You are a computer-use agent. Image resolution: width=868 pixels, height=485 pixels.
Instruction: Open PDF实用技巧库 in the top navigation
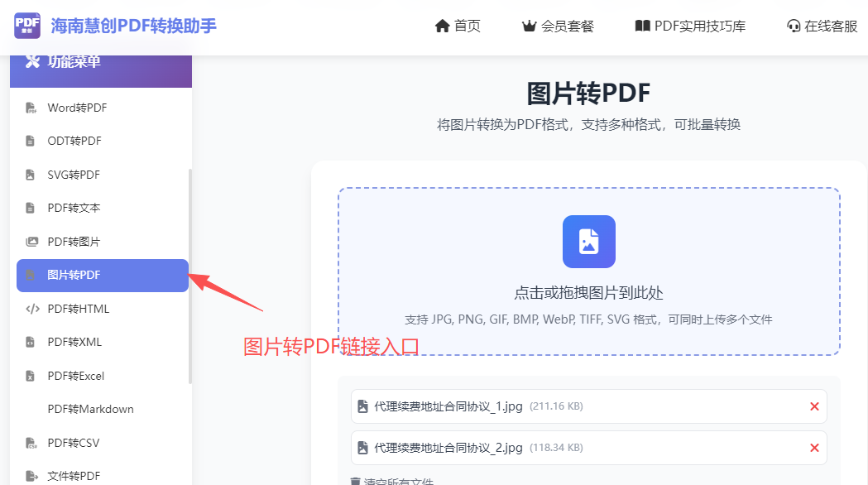(x=700, y=26)
